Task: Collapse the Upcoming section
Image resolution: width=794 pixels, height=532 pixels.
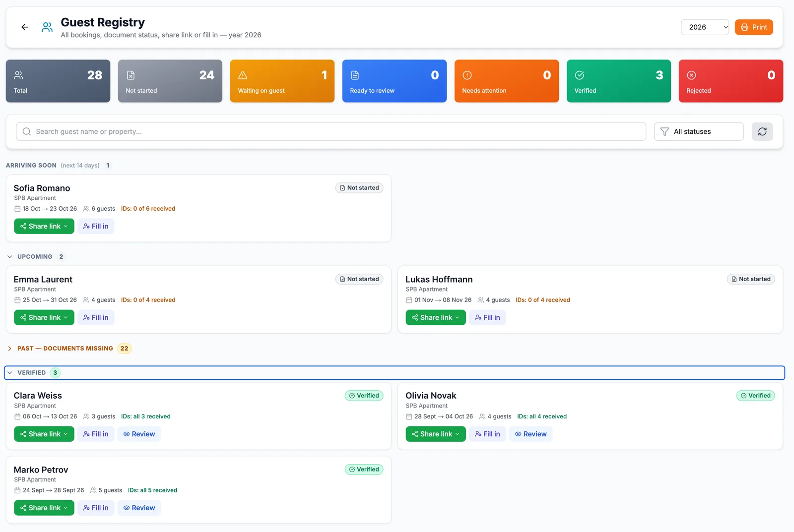Action: click(x=9, y=257)
